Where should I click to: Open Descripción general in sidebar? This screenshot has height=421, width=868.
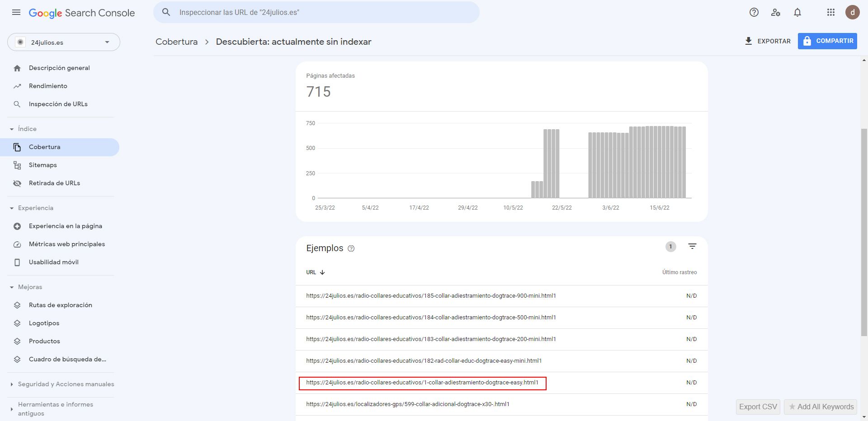60,68
